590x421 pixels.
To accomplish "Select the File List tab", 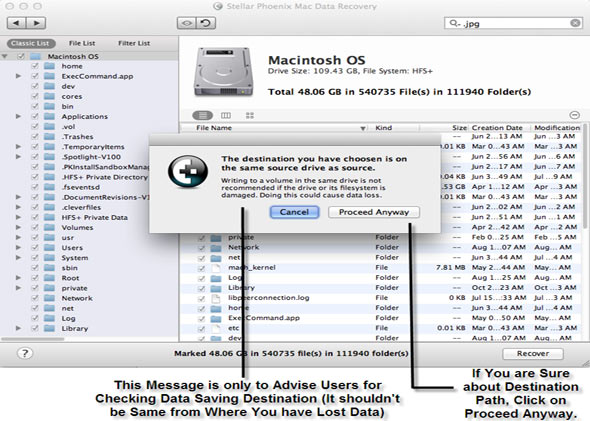I will [x=82, y=43].
